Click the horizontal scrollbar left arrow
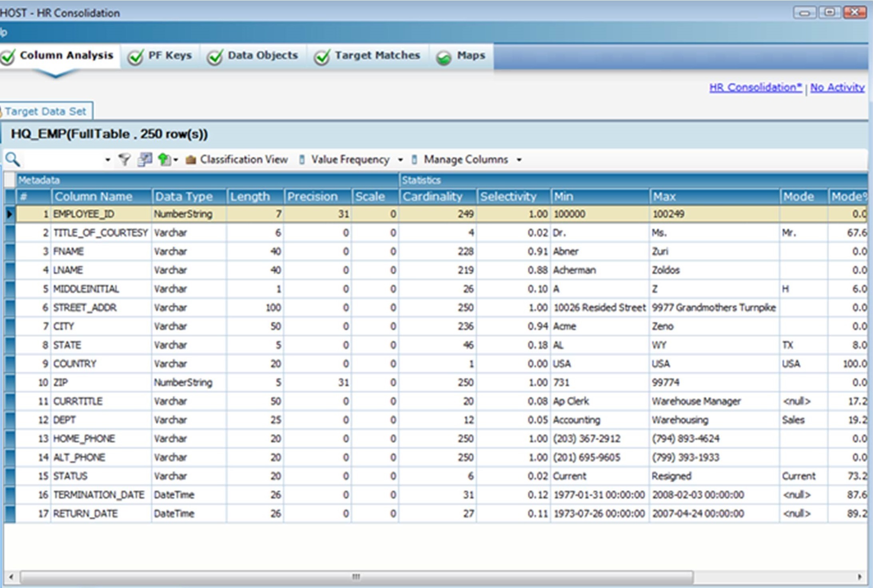Viewport: 873px width, 588px height. pos(11,577)
